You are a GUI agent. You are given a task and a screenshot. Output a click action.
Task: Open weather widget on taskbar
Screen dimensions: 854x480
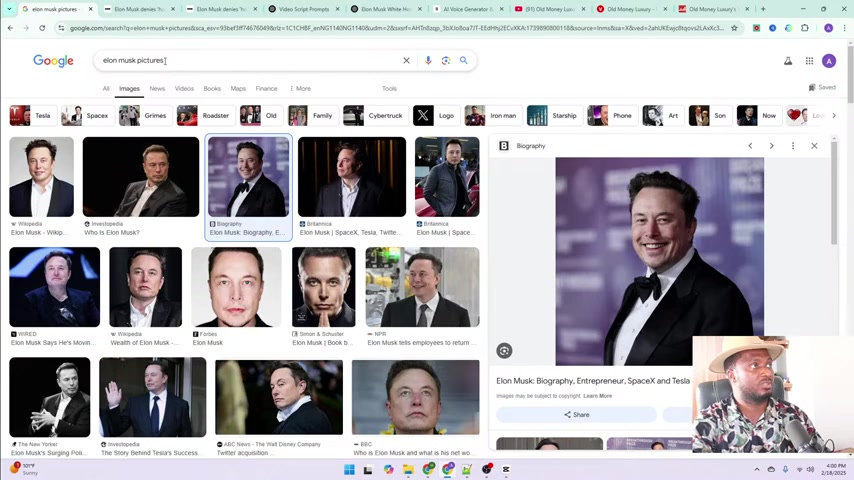[x=24, y=469]
